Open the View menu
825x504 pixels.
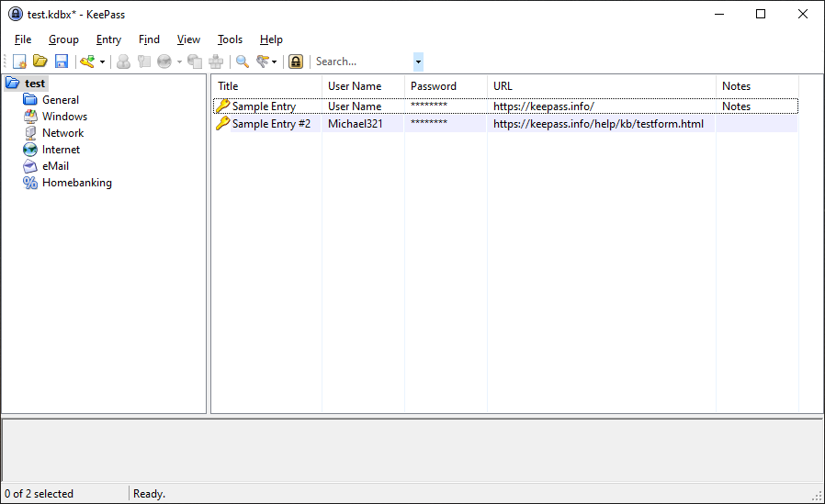pyautogui.click(x=188, y=39)
